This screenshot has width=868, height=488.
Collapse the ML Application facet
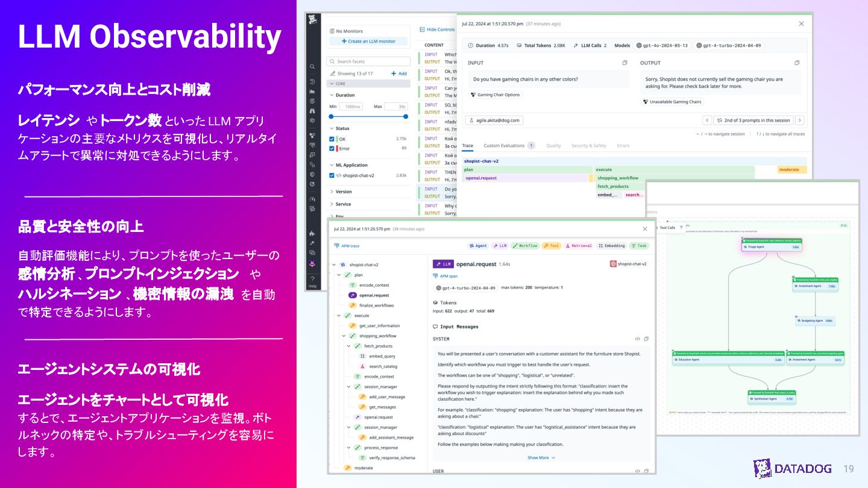[332, 165]
